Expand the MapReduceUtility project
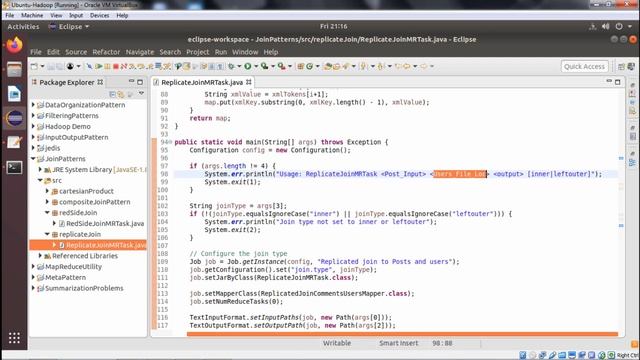Screen dimensions: 640x360 tap(33, 267)
